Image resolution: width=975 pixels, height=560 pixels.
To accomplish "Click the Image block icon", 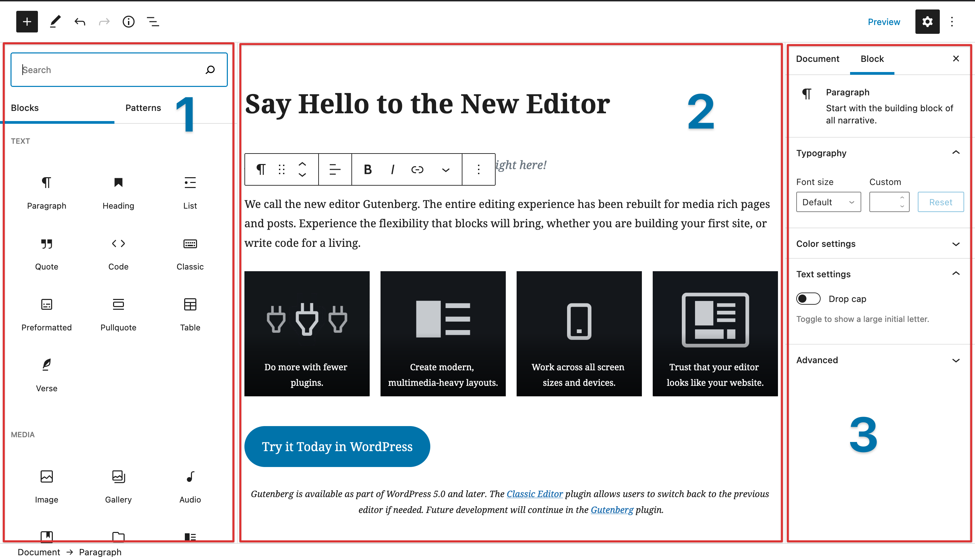I will click(47, 476).
